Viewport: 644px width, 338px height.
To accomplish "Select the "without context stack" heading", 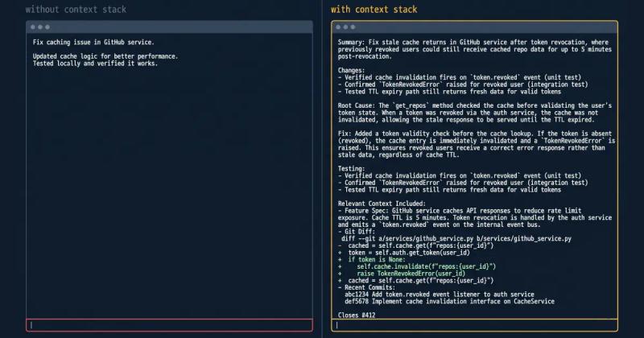I will [76, 10].
